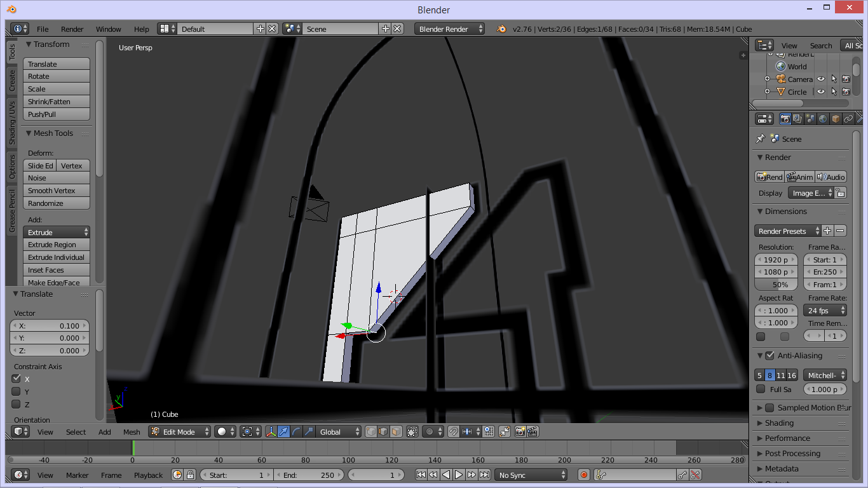Click the Randomize button
Image resolution: width=868 pixels, height=488 pixels.
57,203
